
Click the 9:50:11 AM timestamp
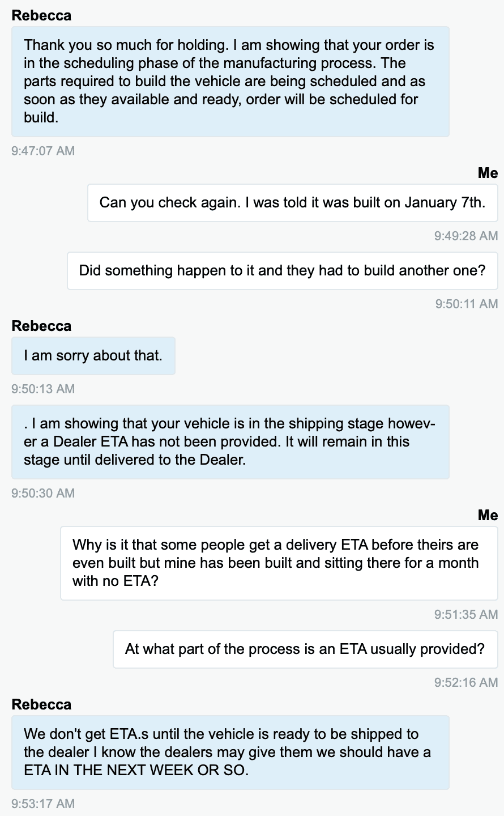tap(467, 304)
